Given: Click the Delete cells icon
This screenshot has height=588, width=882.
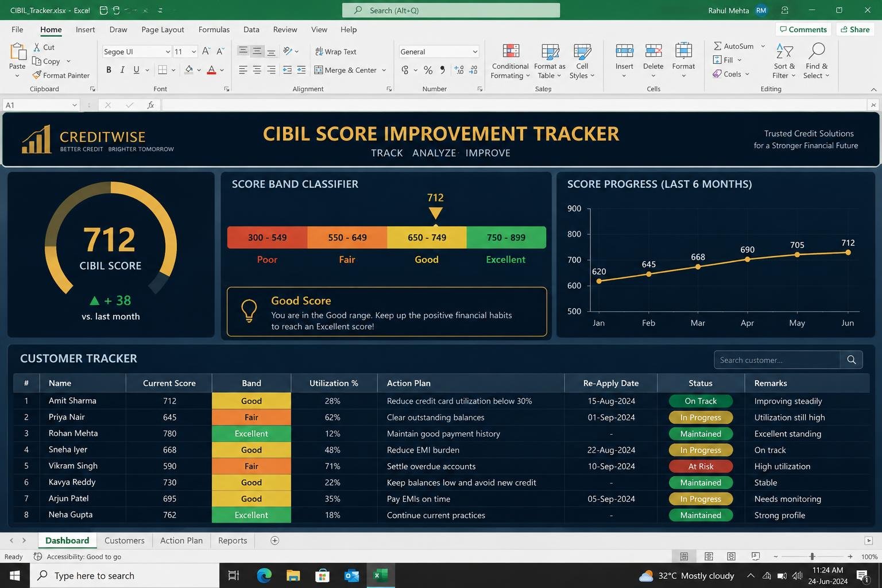Looking at the screenshot, I should pyautogui.click(x=653, y=51).
